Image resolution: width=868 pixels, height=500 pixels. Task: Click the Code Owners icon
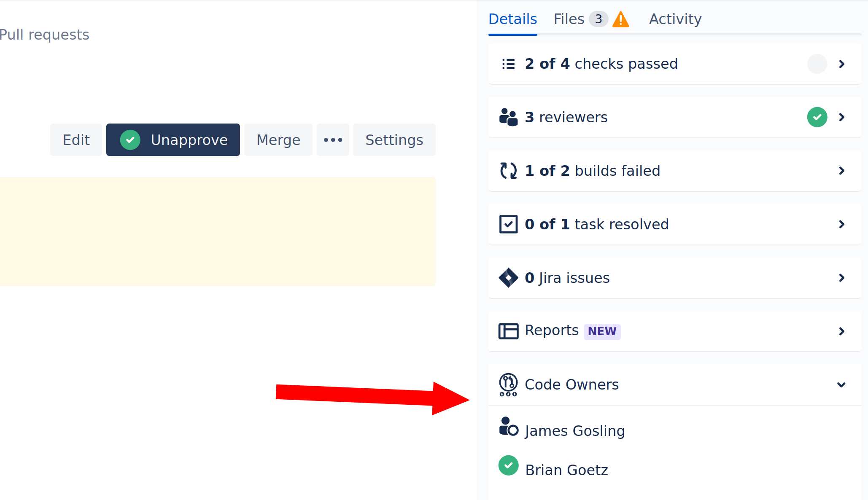(508, 384)
